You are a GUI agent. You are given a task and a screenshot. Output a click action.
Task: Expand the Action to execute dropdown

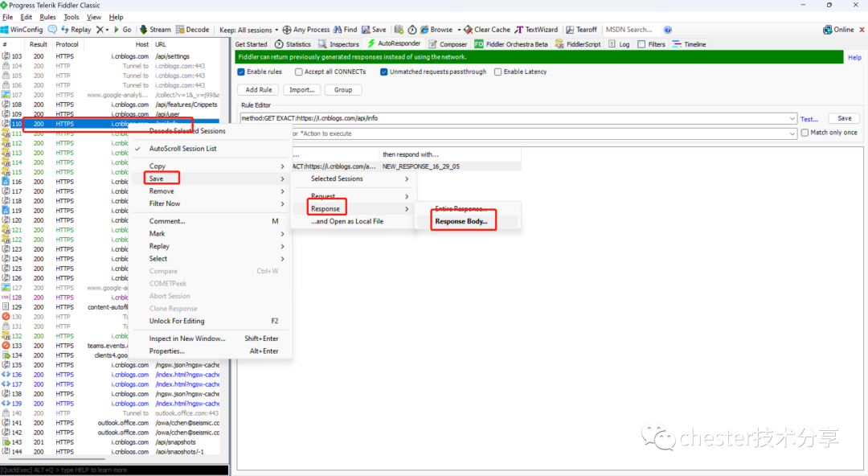point(792,133)
